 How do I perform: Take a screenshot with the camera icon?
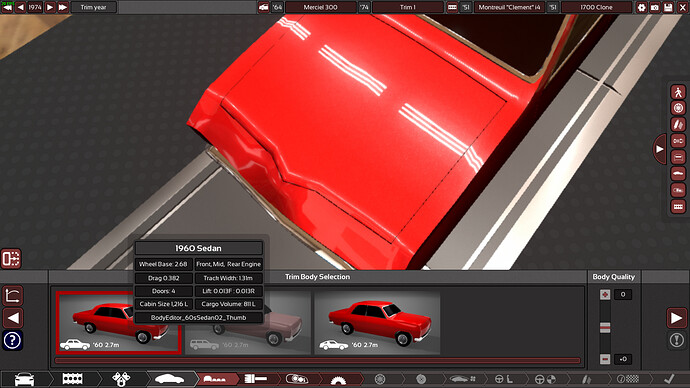pyautogui.click(x=655, y=7)
